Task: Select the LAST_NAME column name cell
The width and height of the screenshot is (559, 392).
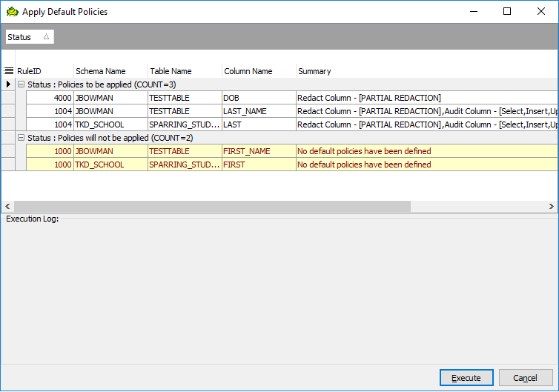Action: click(x=259, y=111)
